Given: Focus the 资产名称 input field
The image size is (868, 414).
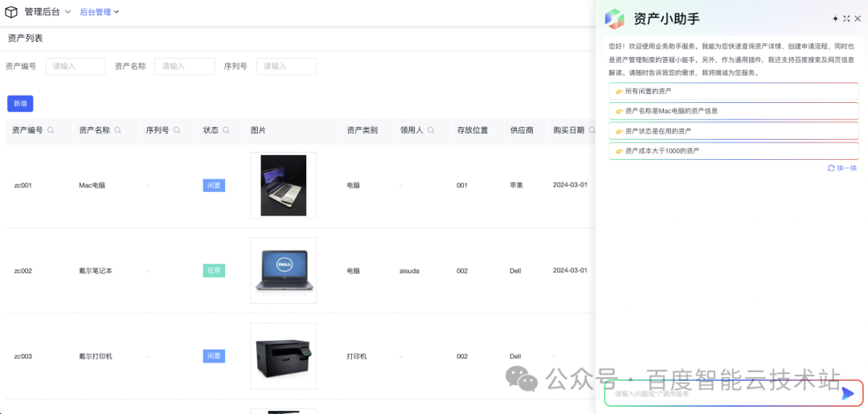Looking at the screenshot, I should pyautogui.click(x=184, y=67).
